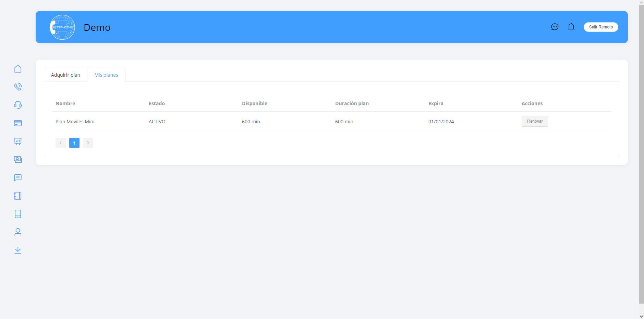Screen dimensions: 644x319
Task: Click the GTPhone globe logo
Action: click(62, 27)
